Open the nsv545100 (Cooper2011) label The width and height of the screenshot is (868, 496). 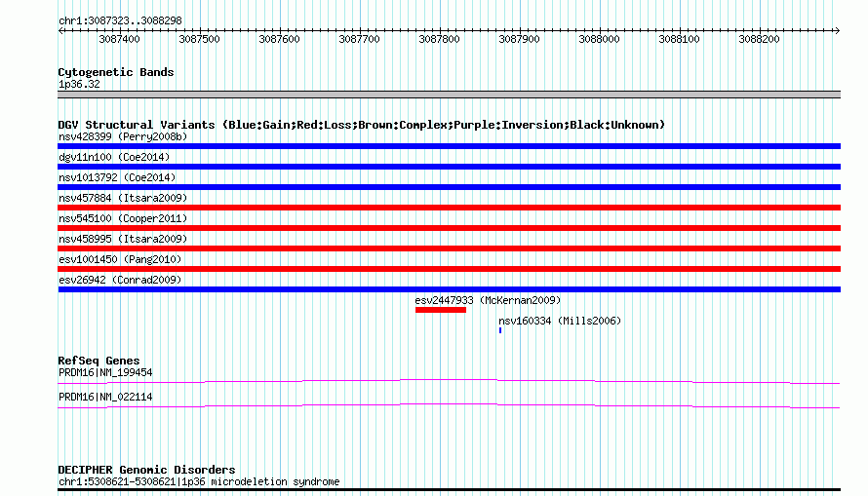click(x=123, y=218)
